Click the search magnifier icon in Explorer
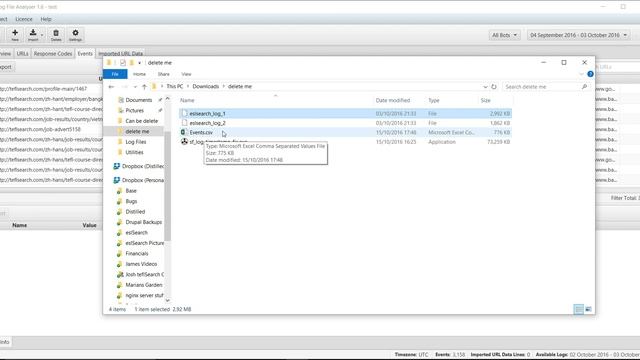This screenshot has width=640, height=360. pyautogui.click(x=584, y=87)
